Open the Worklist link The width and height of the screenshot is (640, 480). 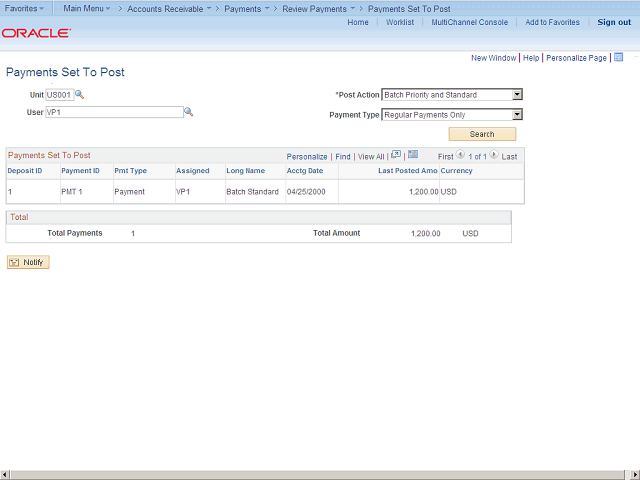[x=400, y=22]
